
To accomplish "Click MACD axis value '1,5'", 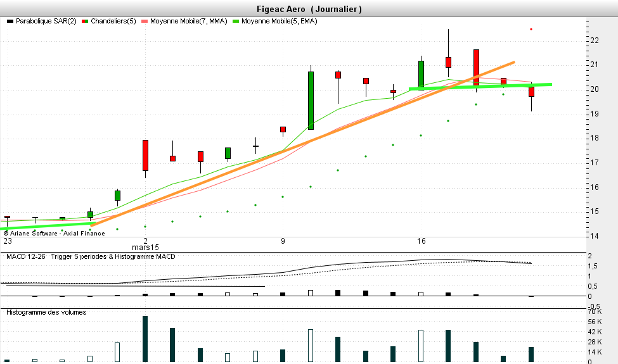I will coord(593,266).
